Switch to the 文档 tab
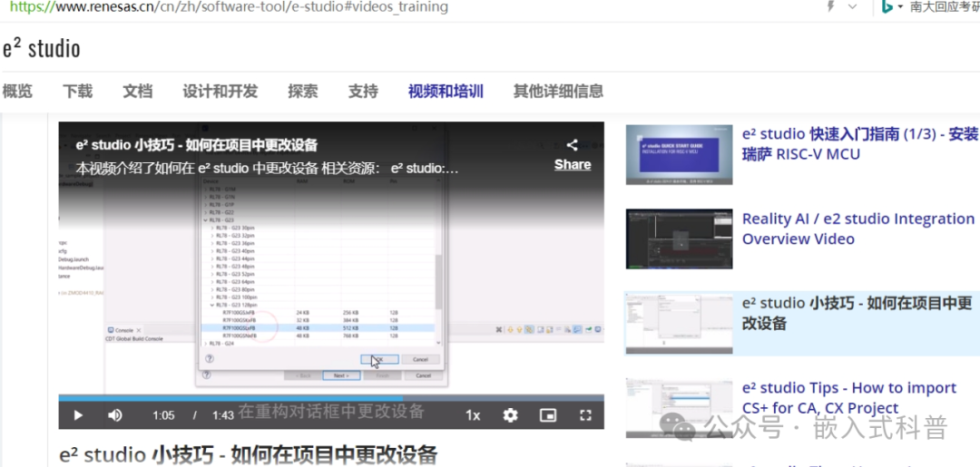 tap(138, 92)
